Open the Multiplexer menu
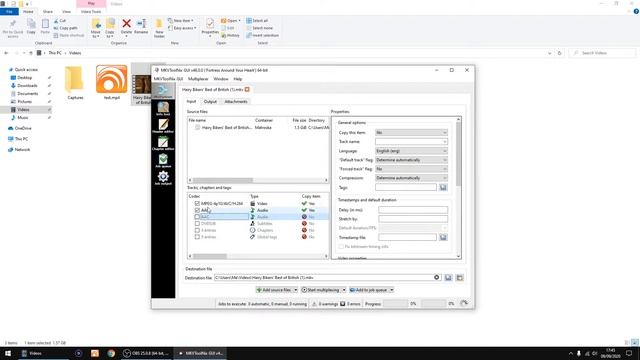The image size is (640, 360). coord(198,79)
